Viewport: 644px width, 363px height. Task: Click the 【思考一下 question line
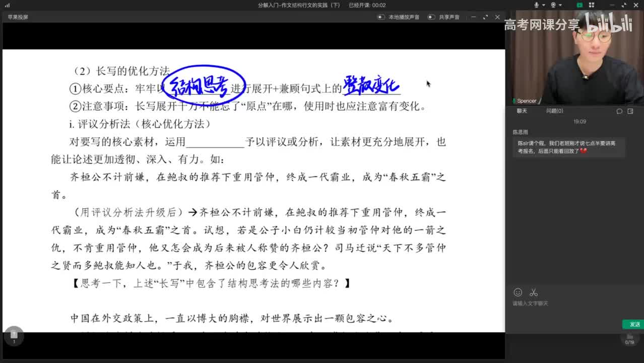click(212, 283)
